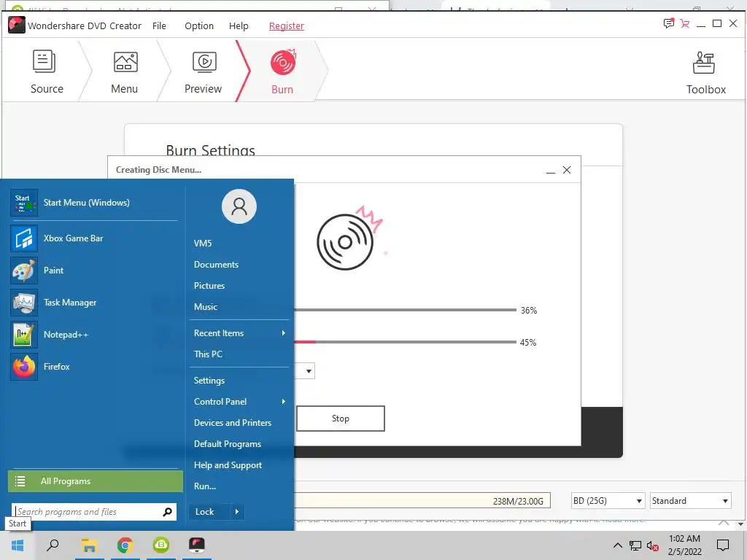The height and width of the screenshot is (560, 747).
Task: Click the magnifier icon in Start search box
Action: tap(167, 512)
